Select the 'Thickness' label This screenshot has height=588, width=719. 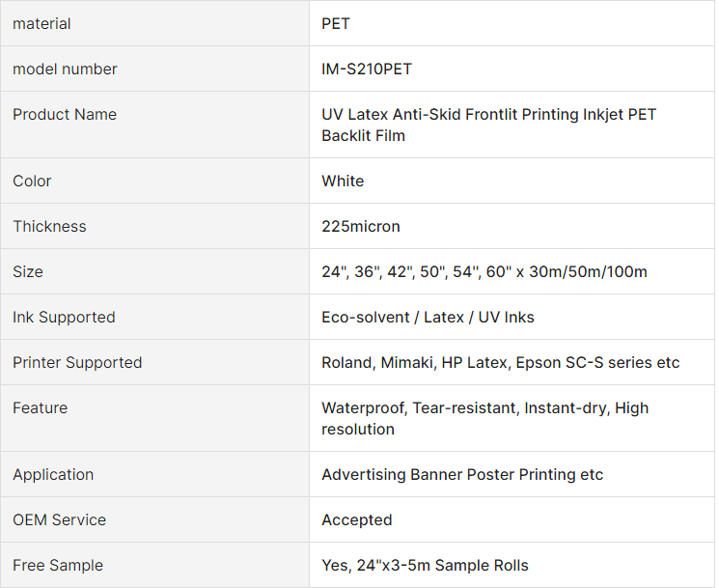coord(49,226)
